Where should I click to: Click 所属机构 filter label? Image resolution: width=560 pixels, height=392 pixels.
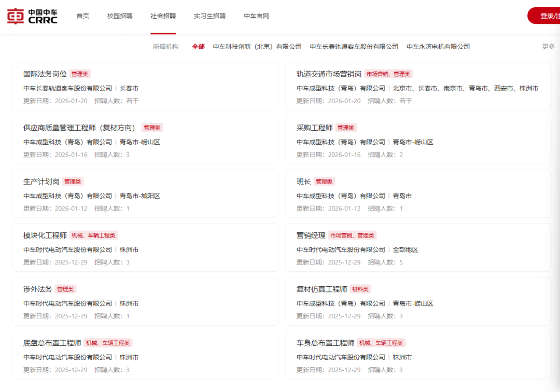click(x=166, y=47)
